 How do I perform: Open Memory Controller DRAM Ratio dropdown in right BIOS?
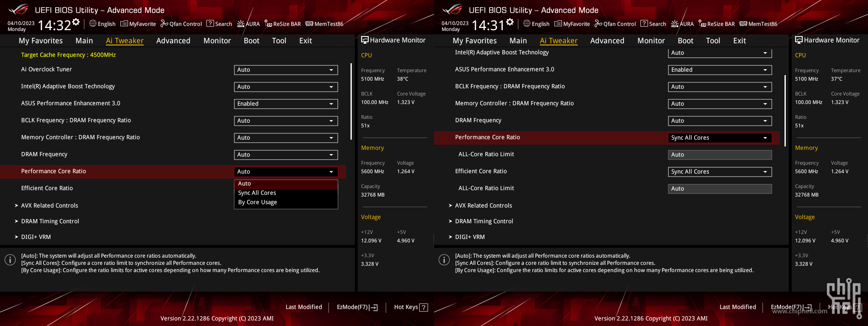720,104
